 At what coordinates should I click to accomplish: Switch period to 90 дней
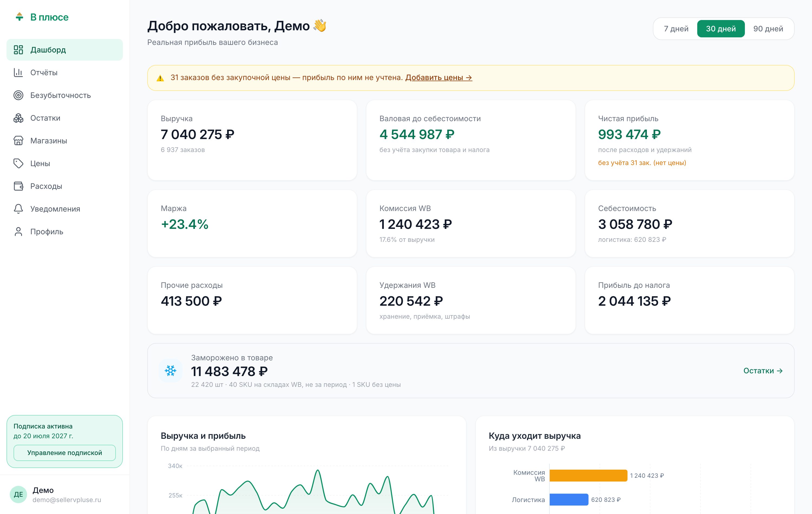768,29
